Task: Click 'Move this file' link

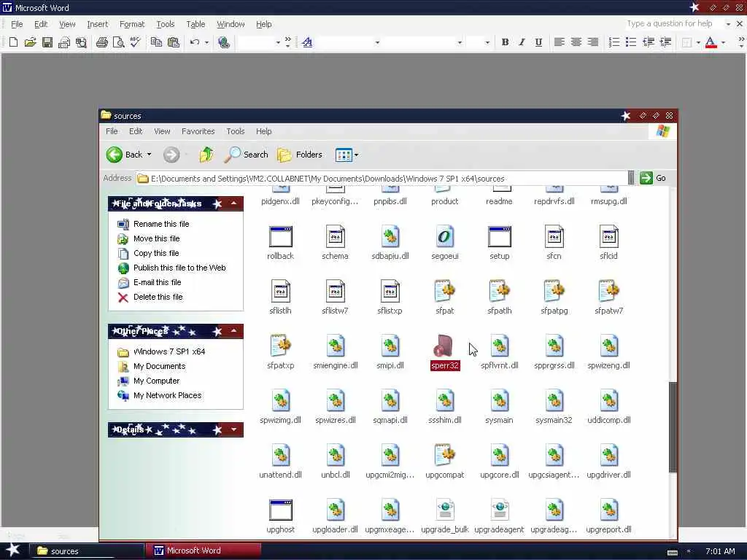Action: [x=156, y=238]
